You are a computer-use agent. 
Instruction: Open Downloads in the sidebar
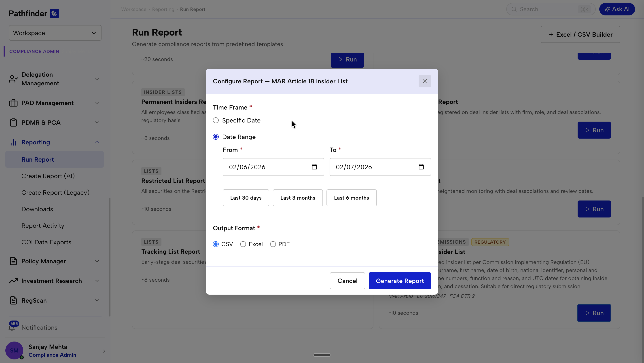point(37,209)
